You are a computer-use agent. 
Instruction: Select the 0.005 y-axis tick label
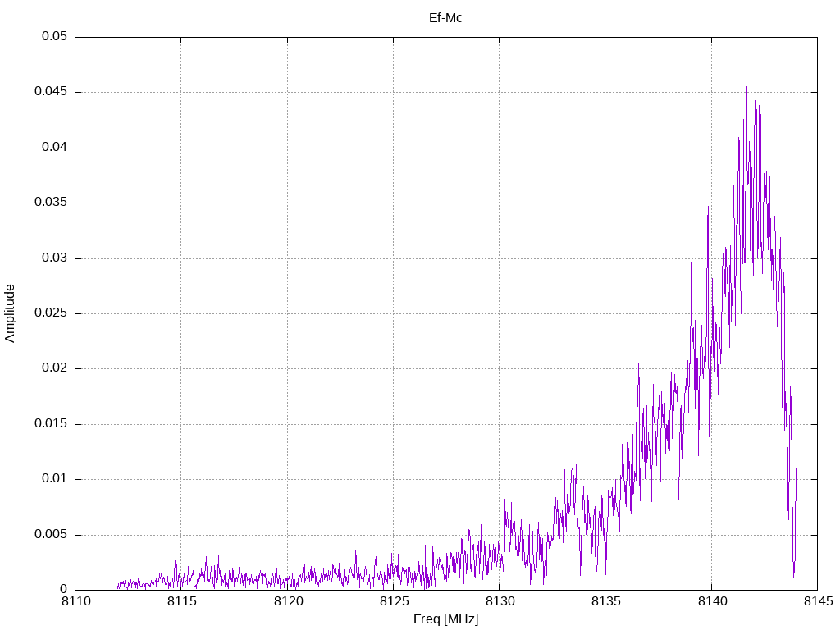coord(51,535)
